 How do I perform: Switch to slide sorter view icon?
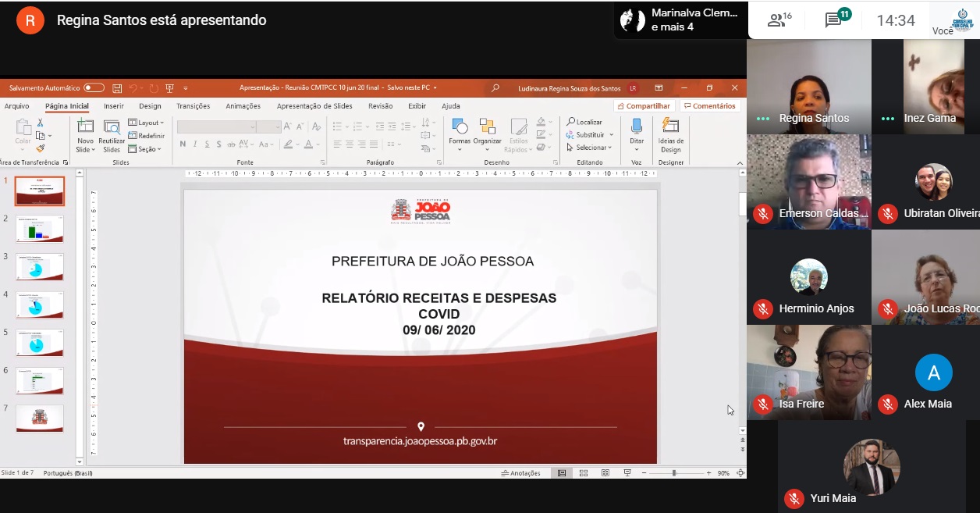point(583,473)
